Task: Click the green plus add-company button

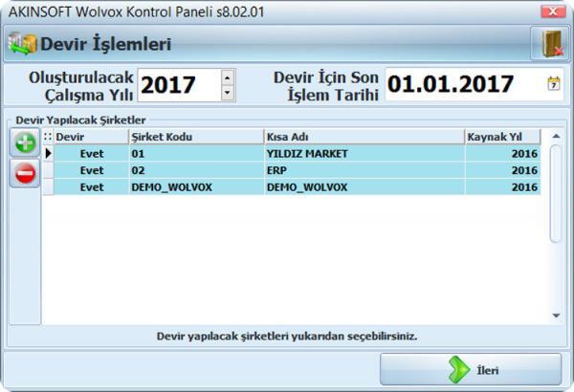Action: click(x=25, y=142)
